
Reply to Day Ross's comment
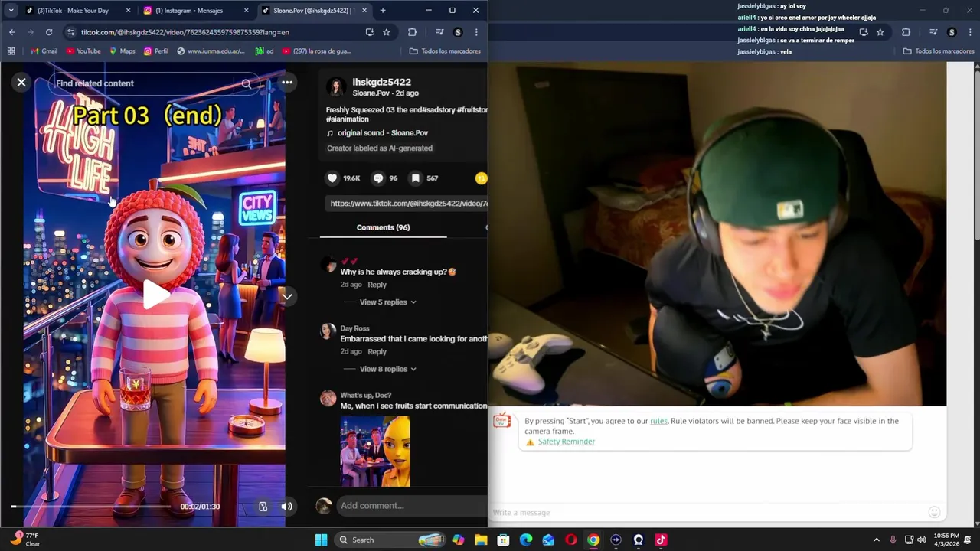[x=377, y=352]
